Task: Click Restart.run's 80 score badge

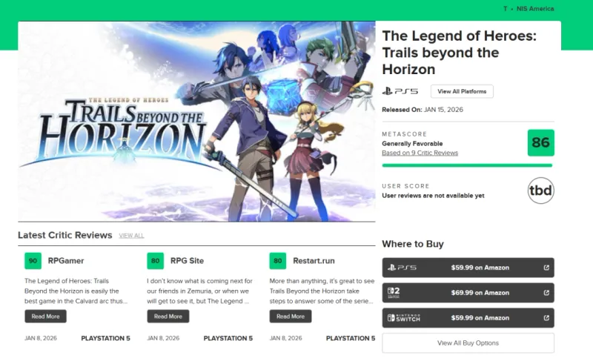Action: tap(278, 261)
